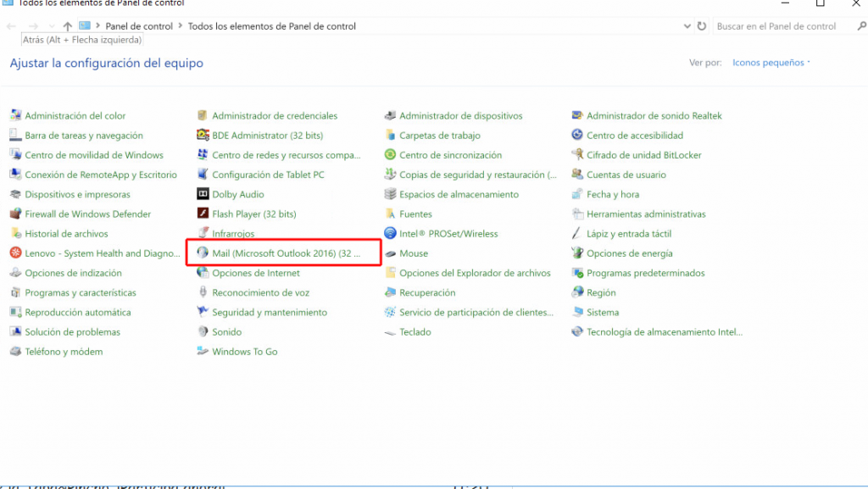868x489 pixels.
Task: Open Programas y características link
Action: tap(81, 292)
